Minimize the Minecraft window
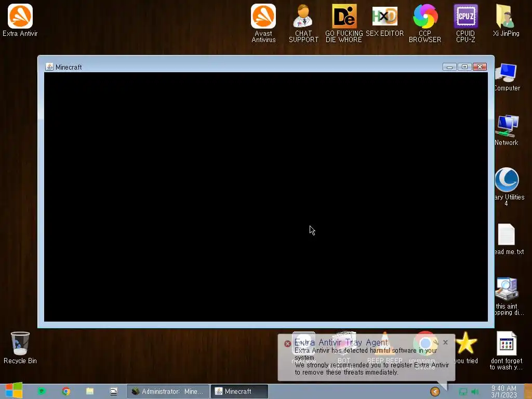The image size is (532, 399). click(x=449, y=67)
